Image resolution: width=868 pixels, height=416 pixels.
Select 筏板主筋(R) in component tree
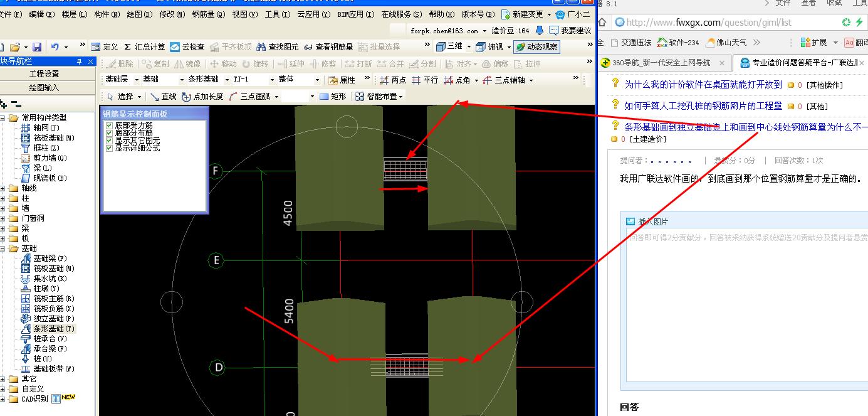(48, 299)
